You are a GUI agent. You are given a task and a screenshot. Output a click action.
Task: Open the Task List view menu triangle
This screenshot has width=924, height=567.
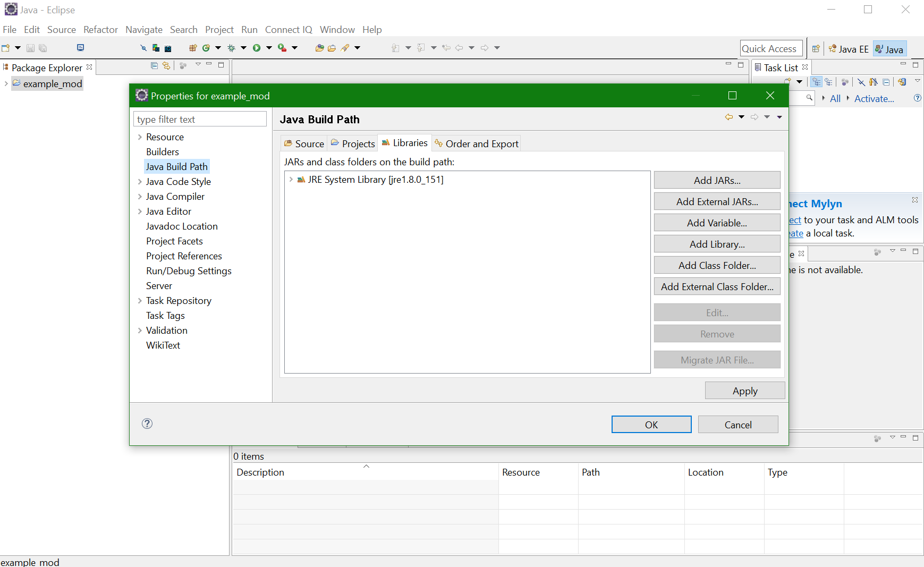click(917, 81)
